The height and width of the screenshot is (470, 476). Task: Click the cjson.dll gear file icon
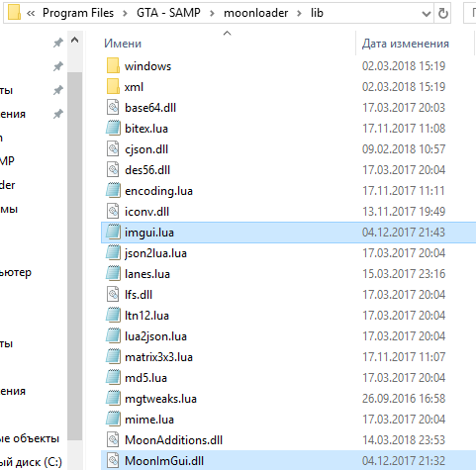pos(113,148)
